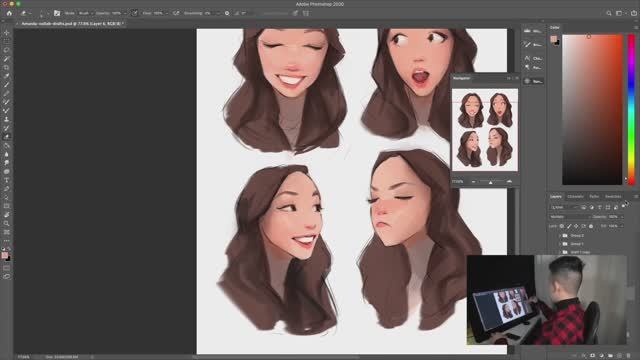Viewport: 640px width, 360px height.
Task: Open the layer filter Kind dropdown
Action: coord(564,207)
